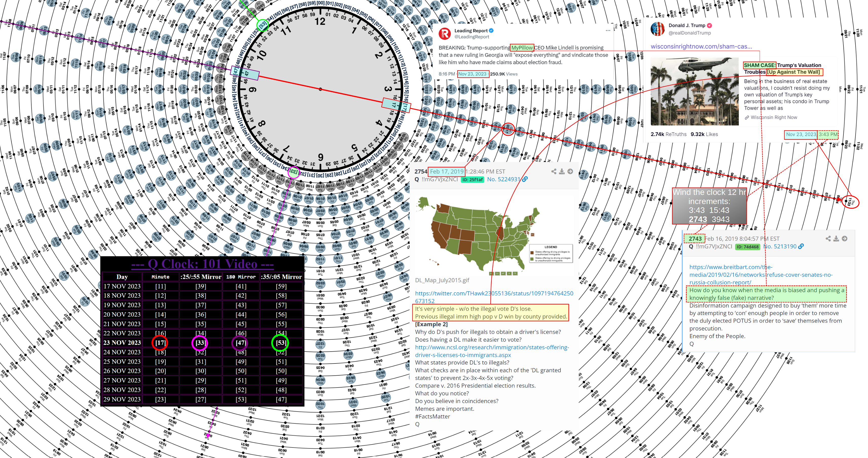The image size is (868, 458).
Task: Click the [17] minute cell in table
Action: pos(160,343)
